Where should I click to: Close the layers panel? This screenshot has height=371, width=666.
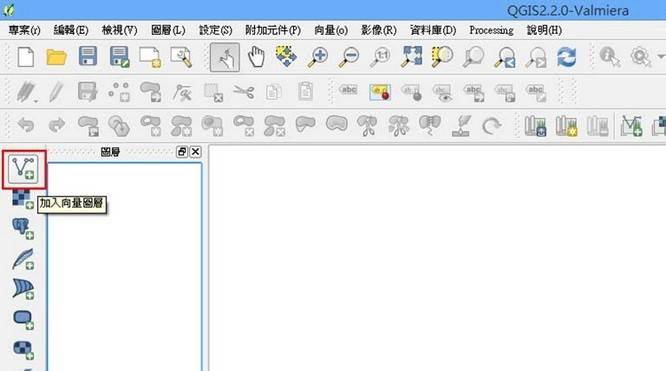195,152
